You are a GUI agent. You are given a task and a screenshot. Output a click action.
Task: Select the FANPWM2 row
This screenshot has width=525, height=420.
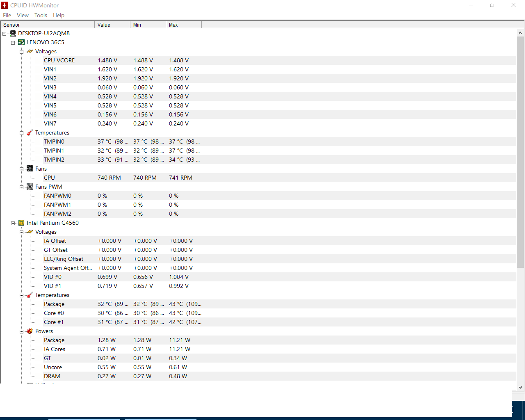279,214
